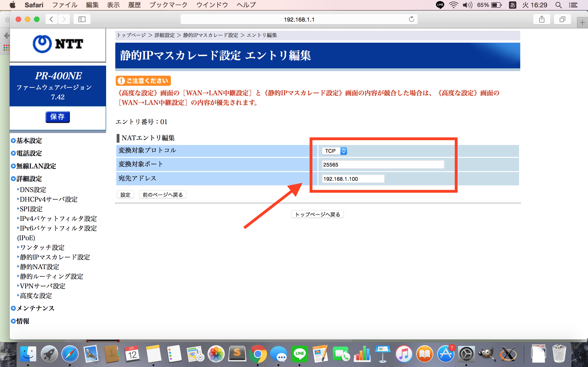Open the 履歴 menu
Image resolution: width=588 pixels, height=367 pixels.
pos(135,5)
